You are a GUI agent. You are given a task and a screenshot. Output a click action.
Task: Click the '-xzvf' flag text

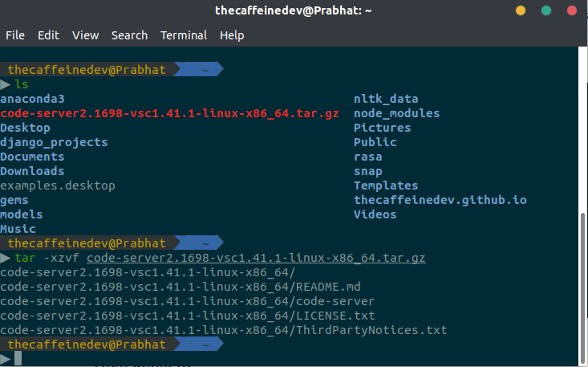coord(61,258)
